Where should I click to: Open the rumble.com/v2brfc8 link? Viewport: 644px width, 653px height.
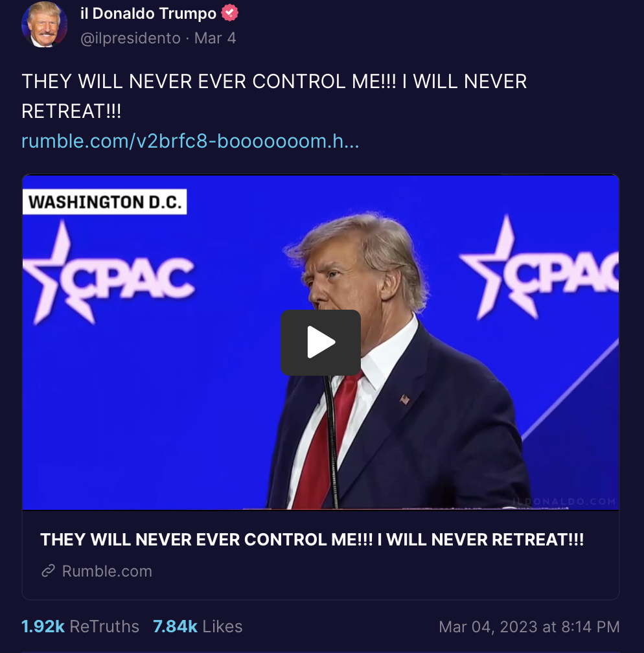point(190,141)
